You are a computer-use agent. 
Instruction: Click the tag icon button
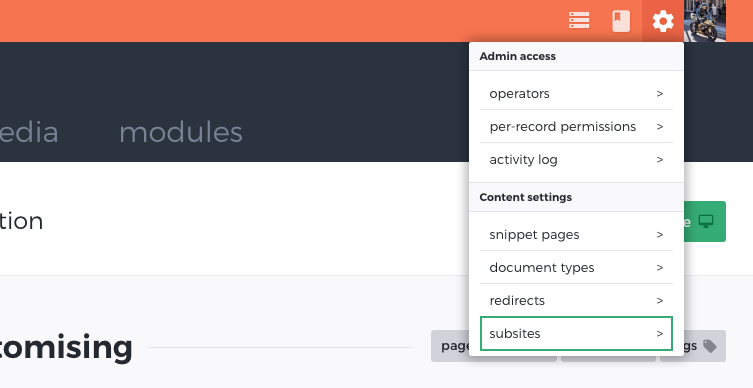click(704, 346)
